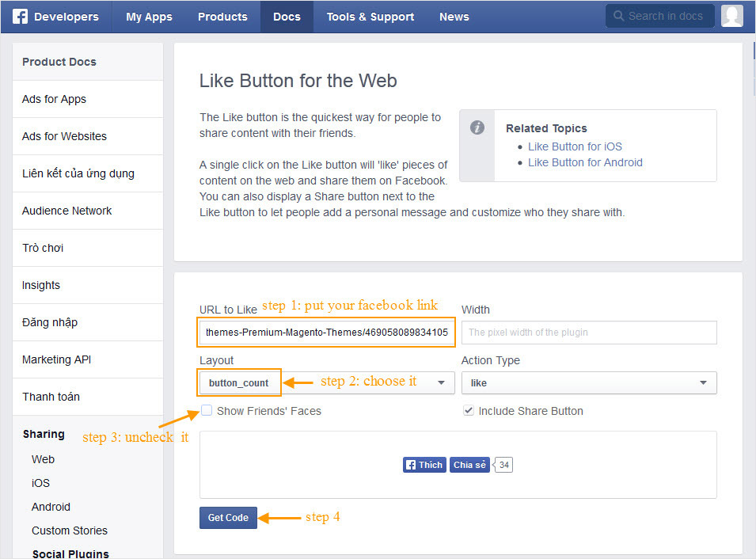Select Web under Sharing
Image resolution: width=756 pixels, height=559 pixels.
coord(43,459)
